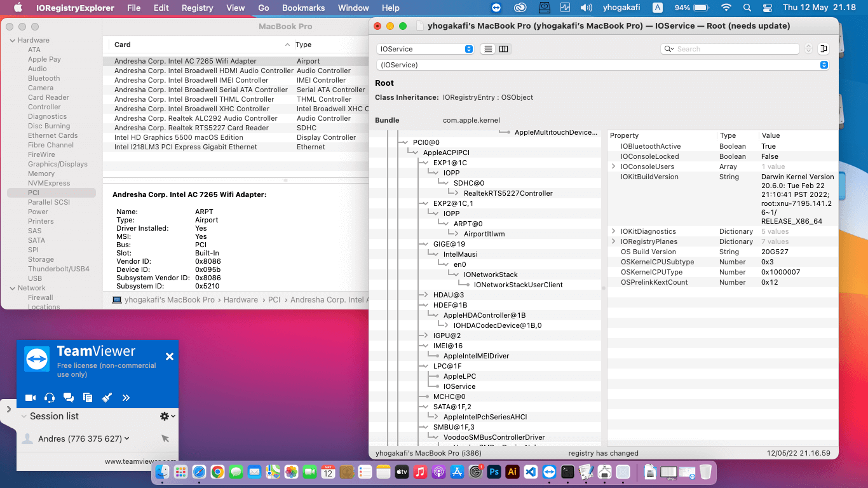Start a TeamViewer video call
This screenshot has height=488, width=868.
[30, 398]
